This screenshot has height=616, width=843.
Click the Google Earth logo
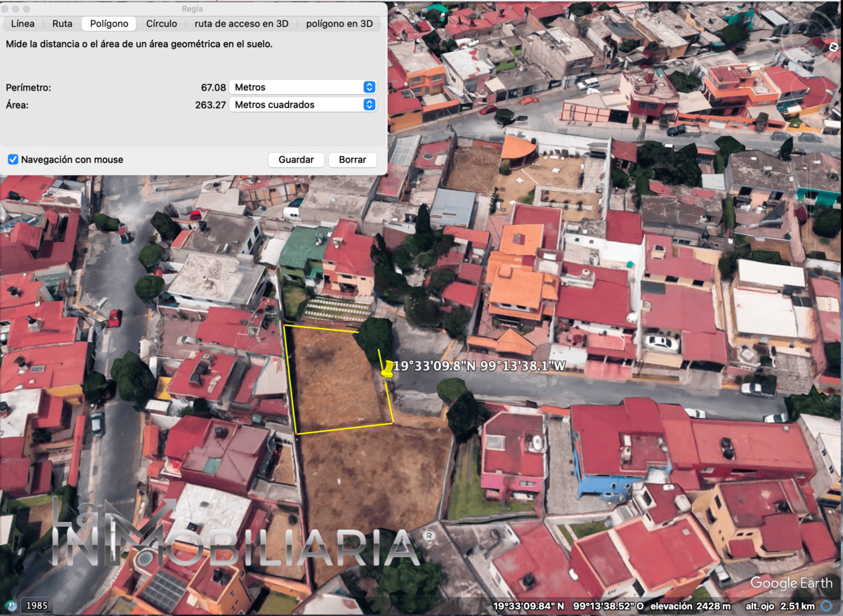(793, 583)
